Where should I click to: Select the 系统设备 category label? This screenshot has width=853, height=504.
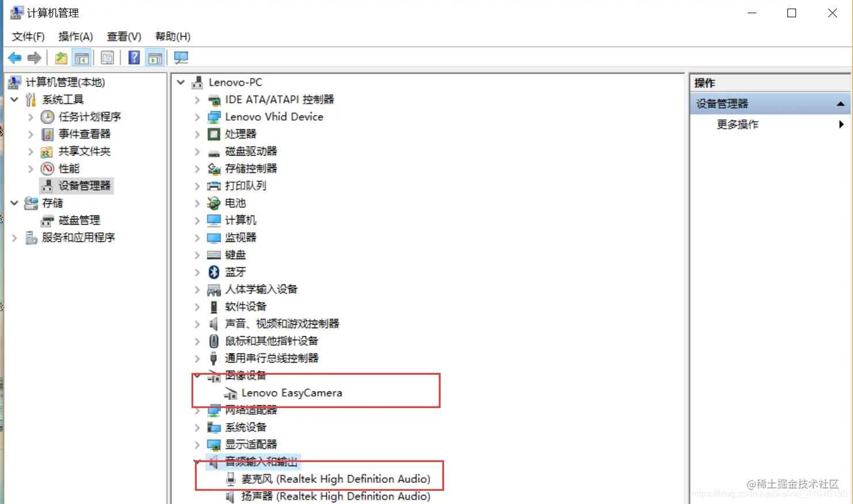tap(246, 427)
